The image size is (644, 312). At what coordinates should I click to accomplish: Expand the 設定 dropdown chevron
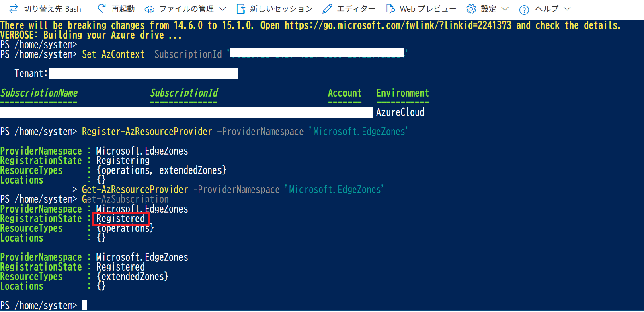505,9
